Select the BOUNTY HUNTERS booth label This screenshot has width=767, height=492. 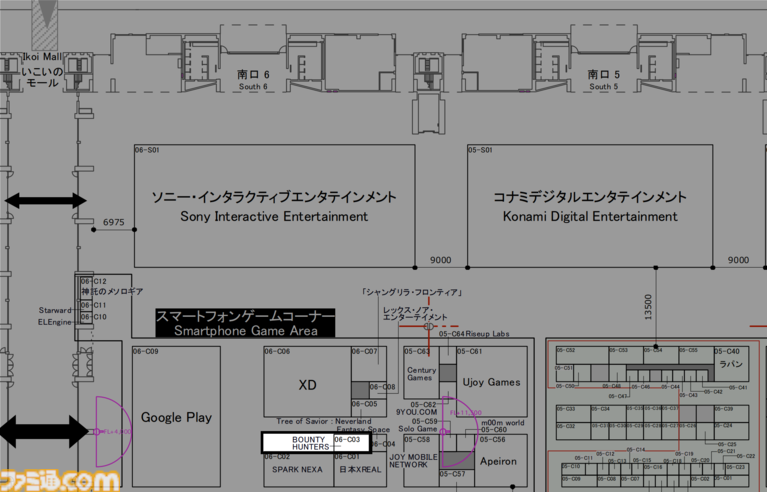coord(310,443)
